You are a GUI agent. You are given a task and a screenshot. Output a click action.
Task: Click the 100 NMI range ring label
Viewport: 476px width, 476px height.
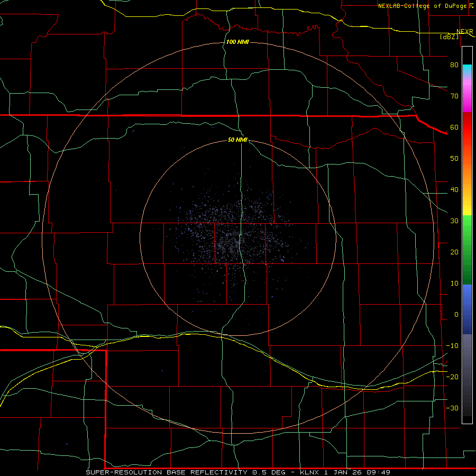(237, 42)
